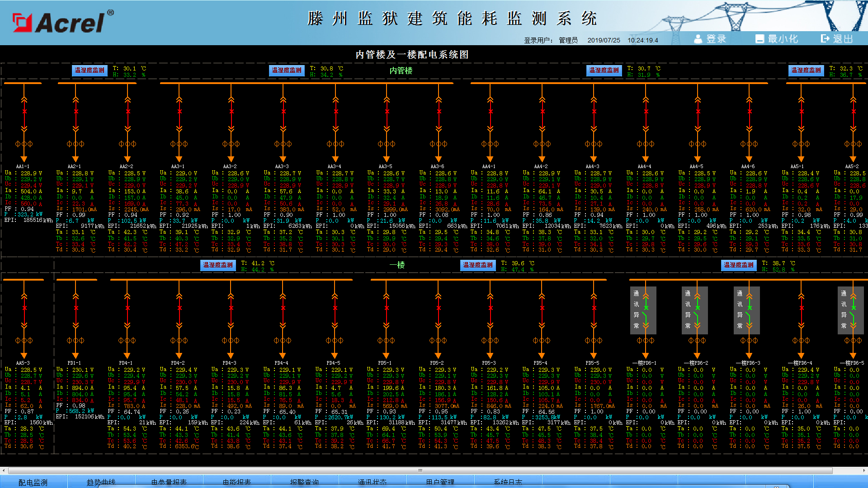The image size is (868, 488).
Task: Click 温湿度监测 button showing T: 30.7 ℃
Action: [604, 70]
